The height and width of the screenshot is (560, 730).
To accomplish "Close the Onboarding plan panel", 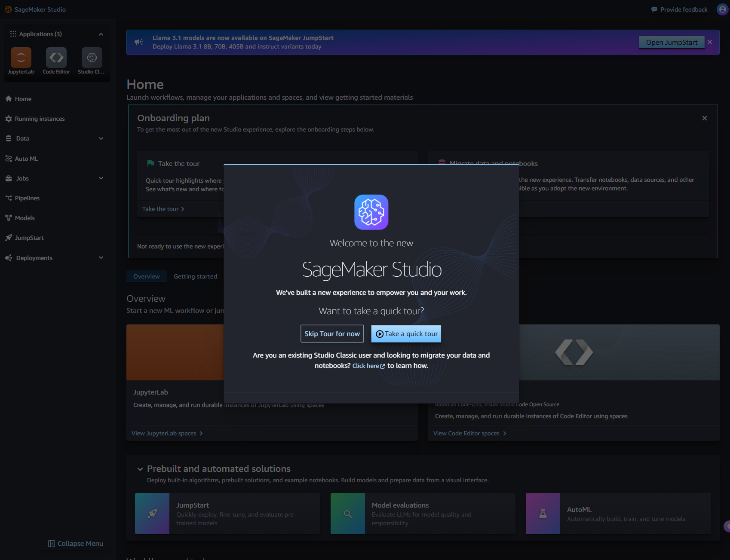I will coord(705,118).
